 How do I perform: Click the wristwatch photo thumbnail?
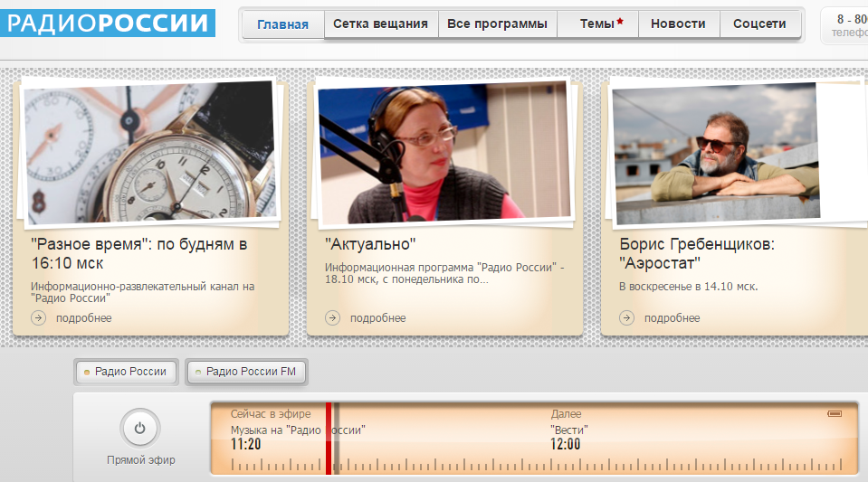150,151
